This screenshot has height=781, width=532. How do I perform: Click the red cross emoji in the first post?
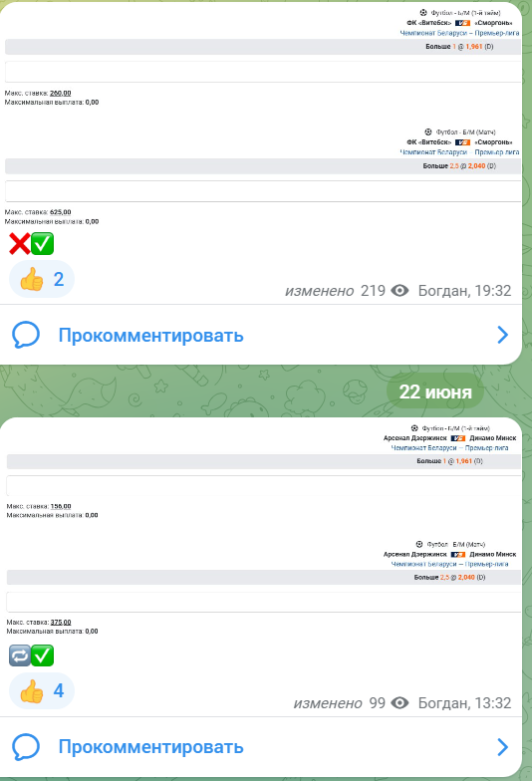point(20,244)
